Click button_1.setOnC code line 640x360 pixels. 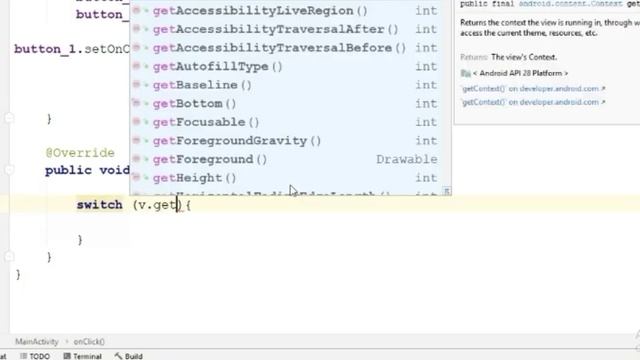[x=72, y=49]
